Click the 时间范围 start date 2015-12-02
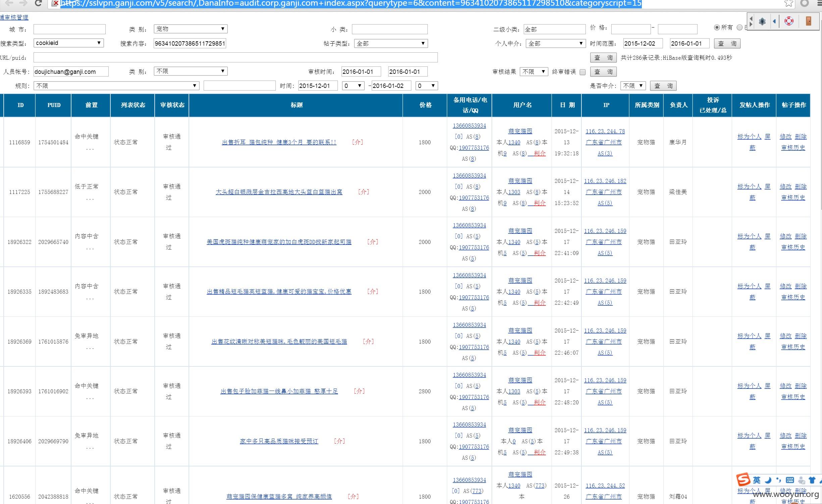The width and height of the screenshot is (822, 504). (x=643, y=43)
